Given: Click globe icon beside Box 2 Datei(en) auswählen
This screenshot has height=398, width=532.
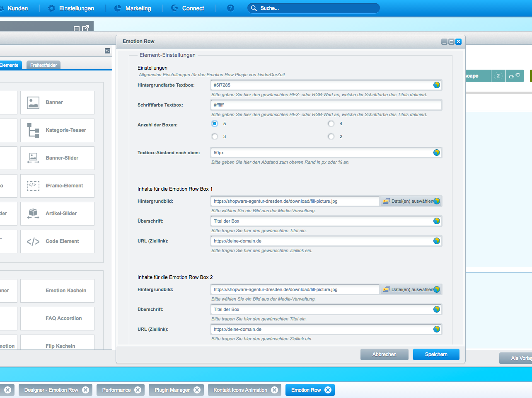Looking at the screenshot, I should point(437,289).
